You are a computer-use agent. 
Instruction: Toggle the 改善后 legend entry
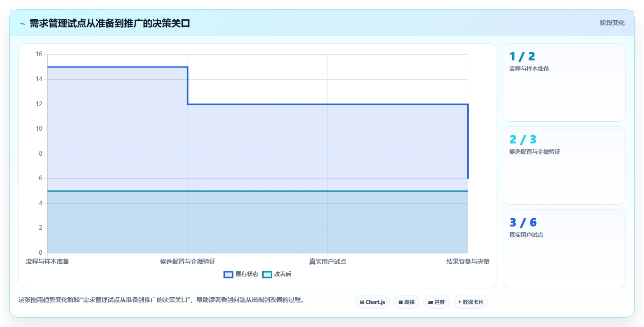277,274
